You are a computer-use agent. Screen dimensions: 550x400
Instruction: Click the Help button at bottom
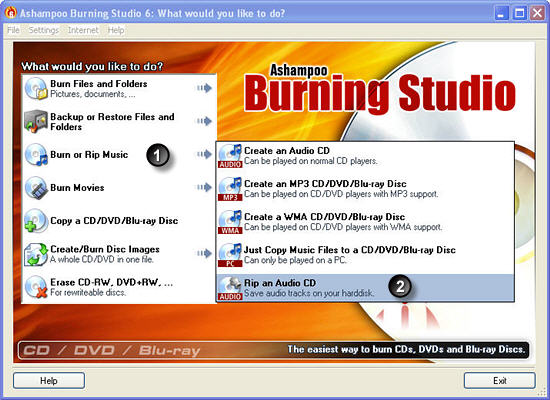click(49, 381)
